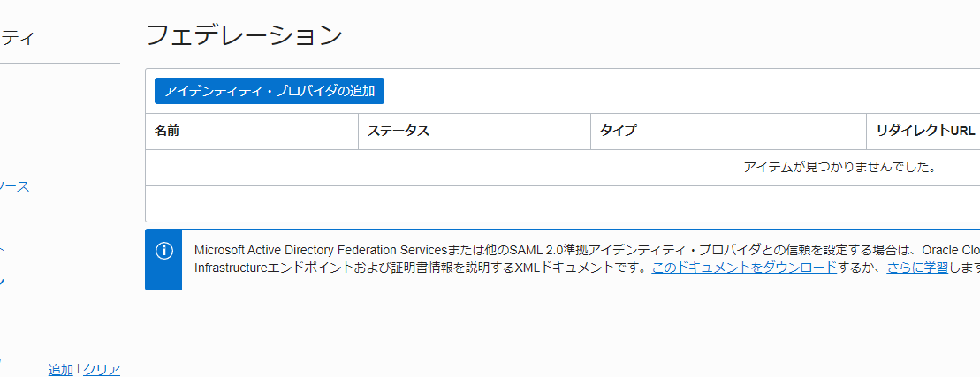
Task: Click the クリア link in the sidebar
Action: coord(102,370)
